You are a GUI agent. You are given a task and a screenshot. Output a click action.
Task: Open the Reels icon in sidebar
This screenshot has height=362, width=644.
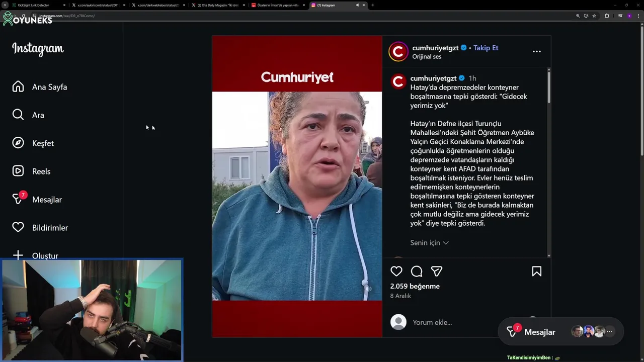(x=18, y=171)
